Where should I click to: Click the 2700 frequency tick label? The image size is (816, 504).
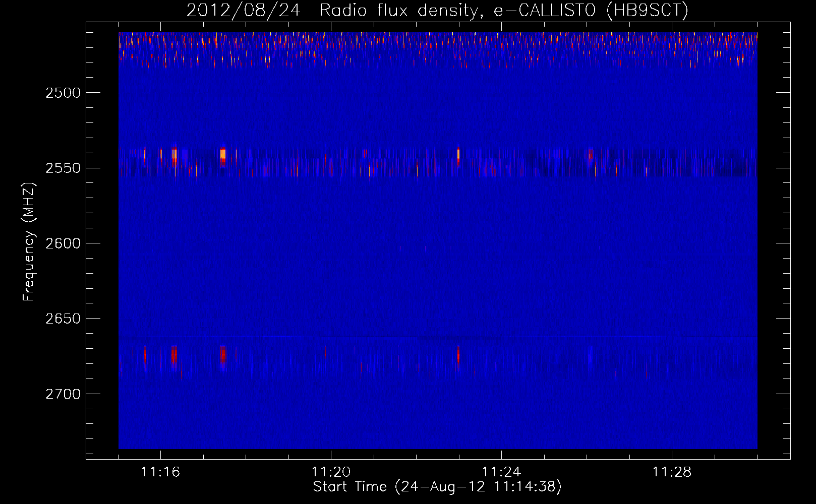click(63, 394)
